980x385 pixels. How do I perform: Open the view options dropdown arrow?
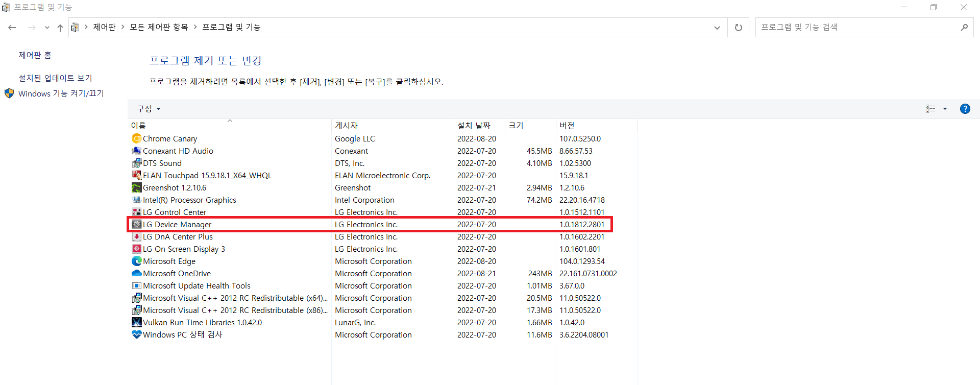tap(945, 109)
